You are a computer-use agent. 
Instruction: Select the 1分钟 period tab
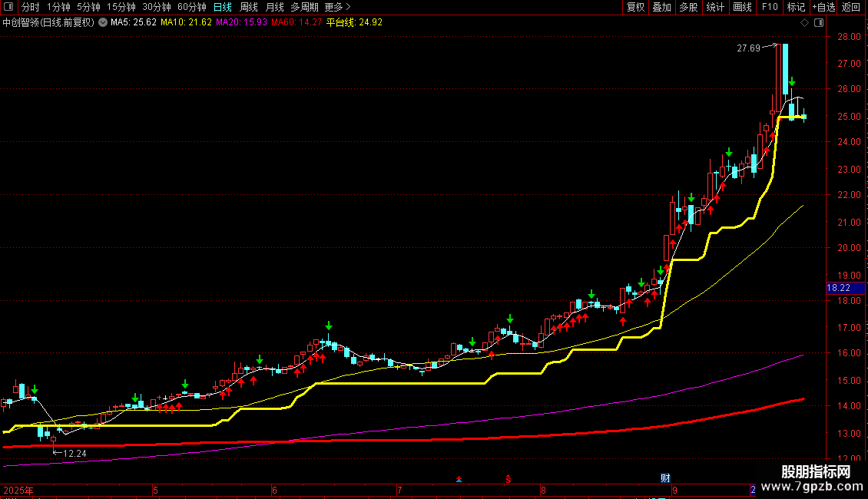tap(58, 7)
